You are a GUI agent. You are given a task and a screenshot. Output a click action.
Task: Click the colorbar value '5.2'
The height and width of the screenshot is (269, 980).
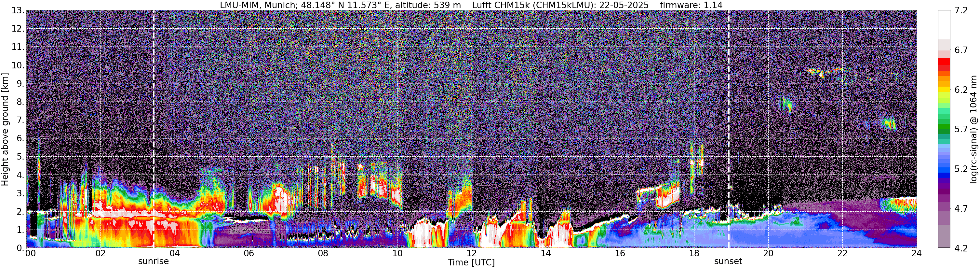click(961, 169)
